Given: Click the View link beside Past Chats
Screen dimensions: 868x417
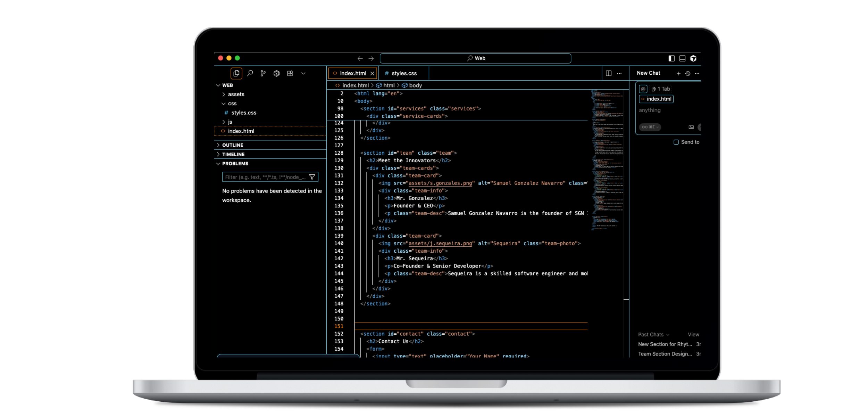Looking at the screenshot, I should 693,335.
